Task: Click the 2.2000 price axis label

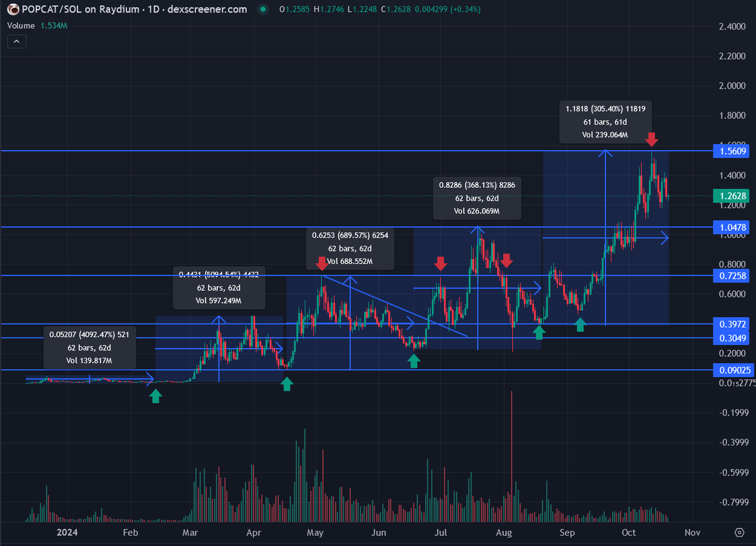Action: coord(731,57)
